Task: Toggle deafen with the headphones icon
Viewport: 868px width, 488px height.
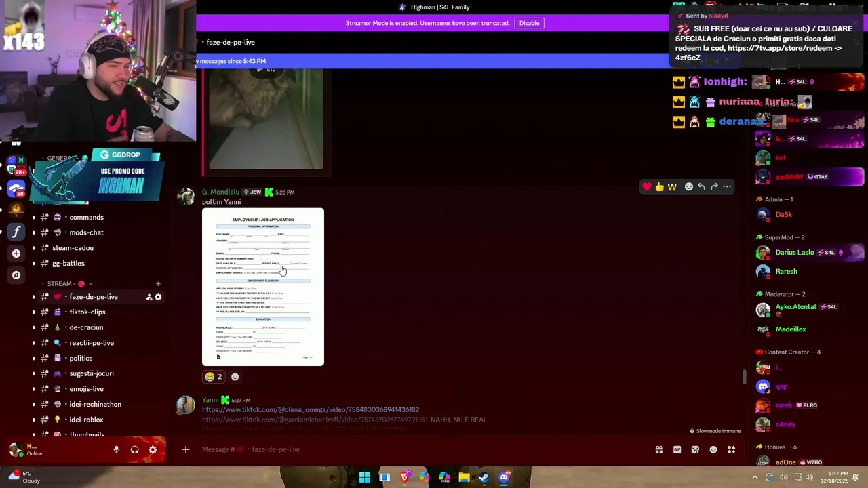Action: 134,449
